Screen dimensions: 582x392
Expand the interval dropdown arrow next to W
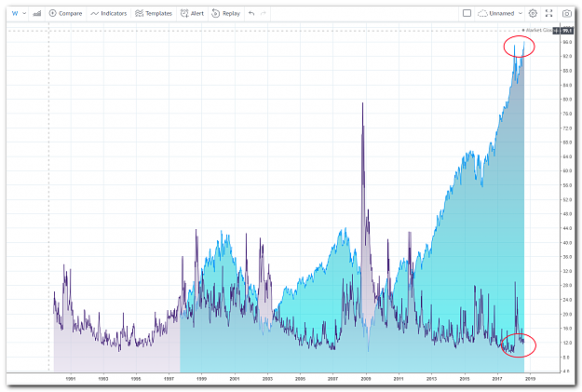24,13
